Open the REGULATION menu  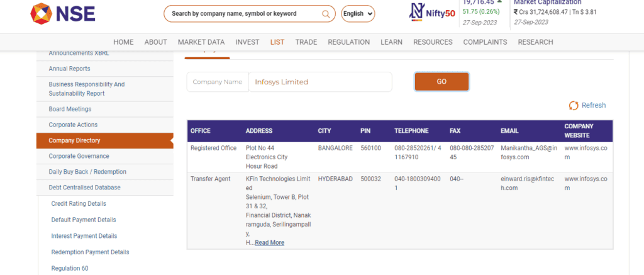[x=348, y=42]
